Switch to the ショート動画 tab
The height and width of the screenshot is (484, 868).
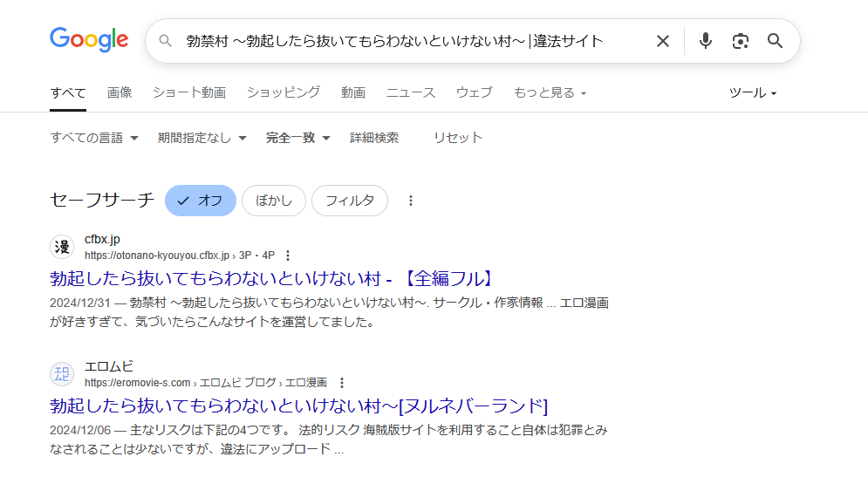pos(189,92)
